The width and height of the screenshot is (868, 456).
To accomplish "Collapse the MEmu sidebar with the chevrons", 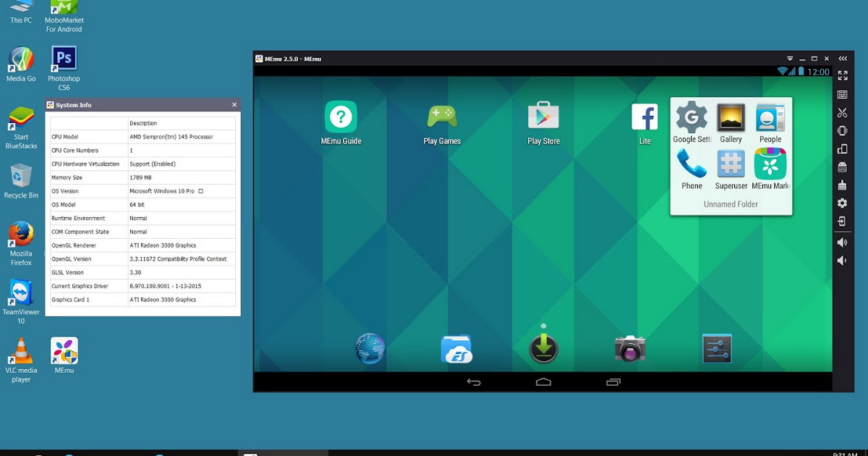I will (841, 58).
